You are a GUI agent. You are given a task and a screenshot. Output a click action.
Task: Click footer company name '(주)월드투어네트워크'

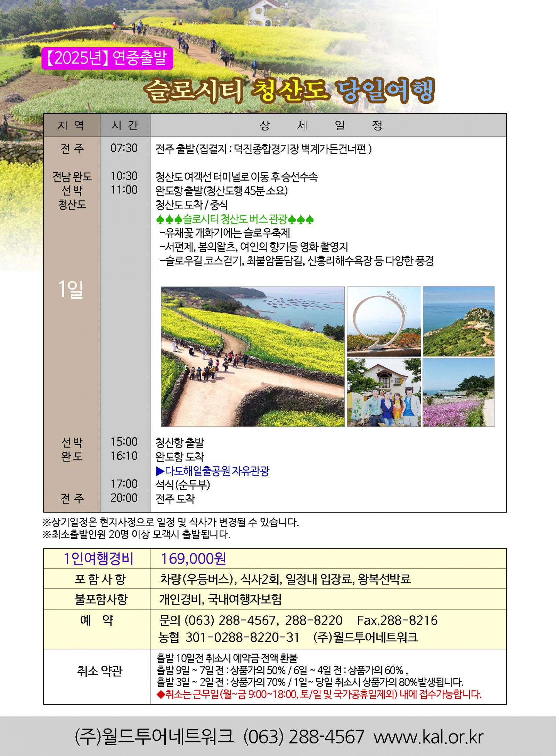pyautogui.click(x=154, y=737)
